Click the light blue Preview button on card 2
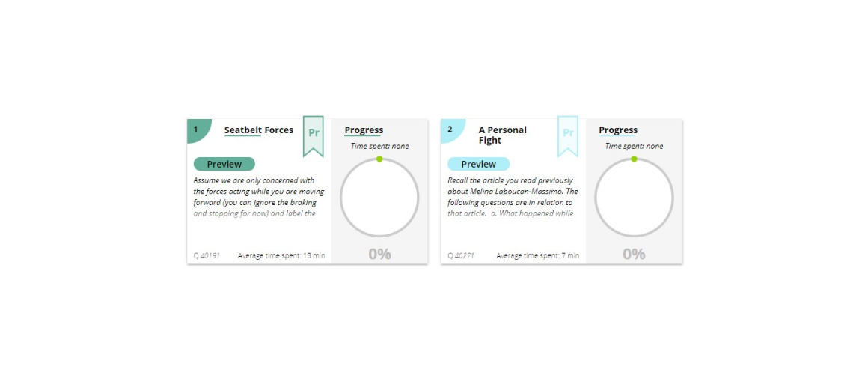 click(x=479, y=164)
